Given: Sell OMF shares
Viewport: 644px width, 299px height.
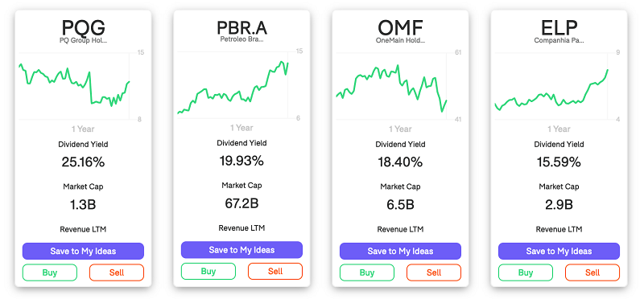Looking at the screenshot, I should click(x=434, y=272).
